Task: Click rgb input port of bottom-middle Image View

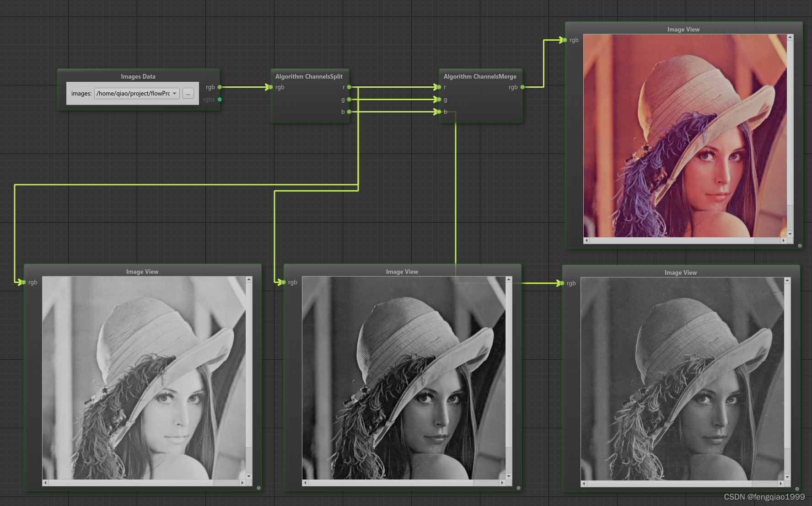Action: click(284, 282)
